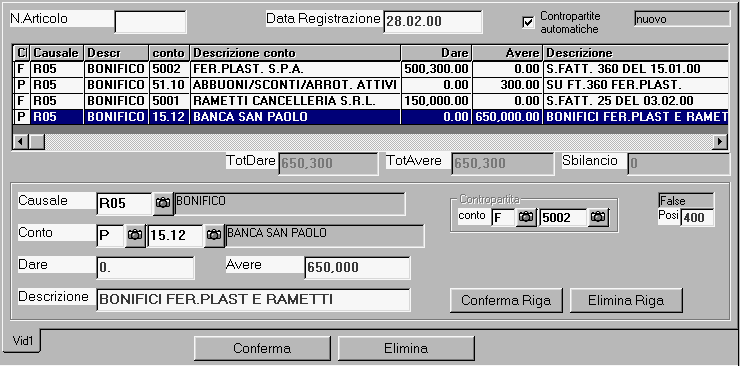Click Avere cell 650,000.00
The width and height of the screenshot is (740, 366).
508,117
